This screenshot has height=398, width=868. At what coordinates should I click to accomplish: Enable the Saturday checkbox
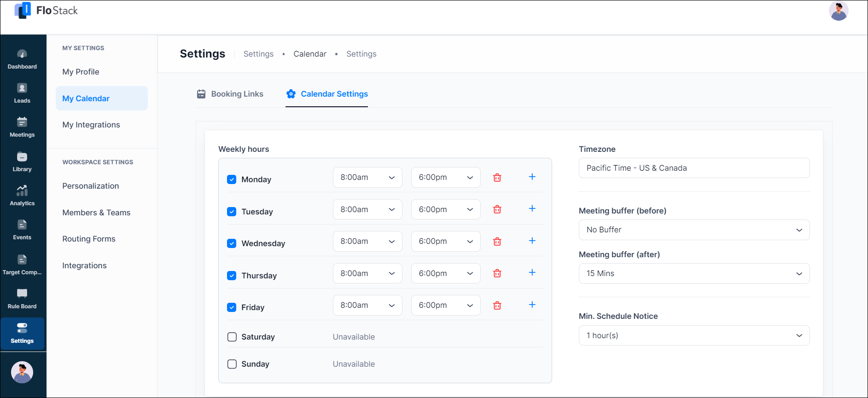click(x=232, y=337)
